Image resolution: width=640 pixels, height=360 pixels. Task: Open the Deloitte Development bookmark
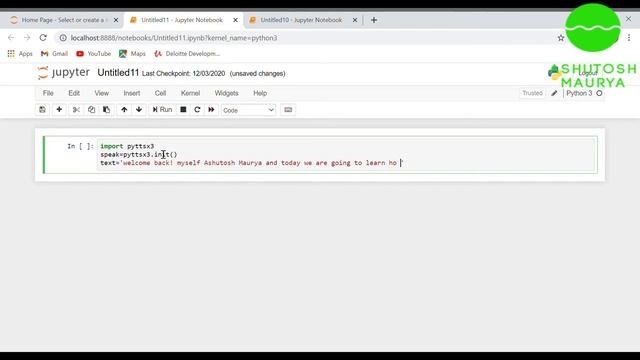point(187,53)
